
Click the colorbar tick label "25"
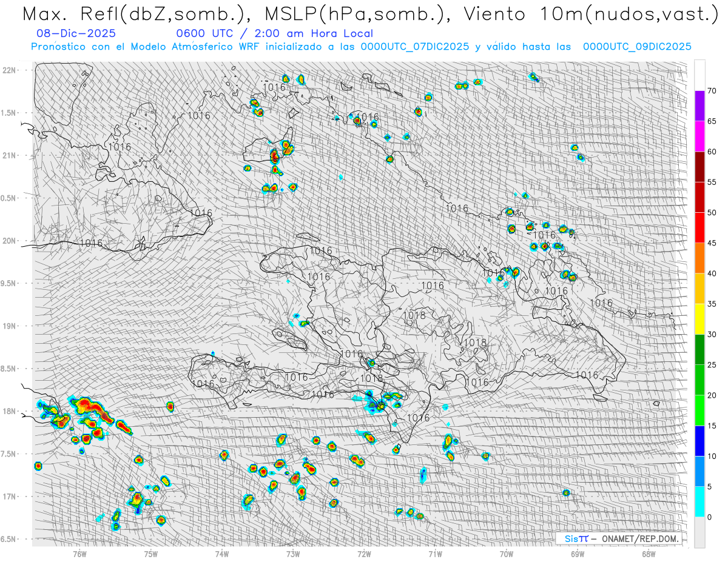pos(712,364)
